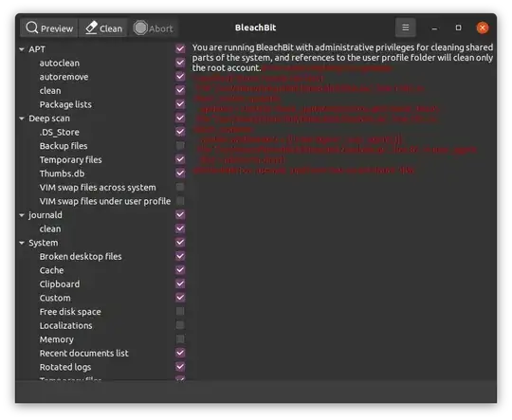Enable the Backup files checkbox
The image size is (512, 420).
[x=180, y=145]
